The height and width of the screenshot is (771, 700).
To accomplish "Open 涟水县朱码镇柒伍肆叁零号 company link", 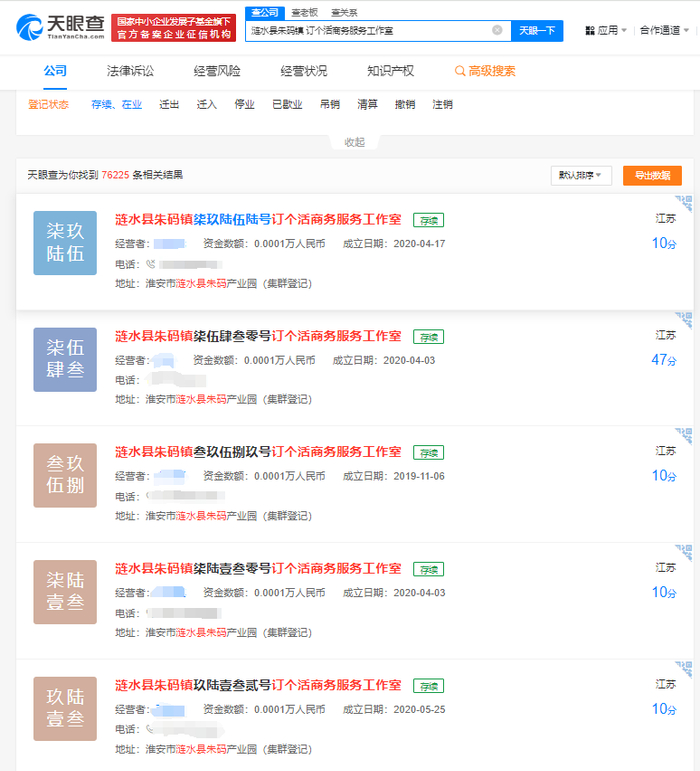I will coord(258,336).
